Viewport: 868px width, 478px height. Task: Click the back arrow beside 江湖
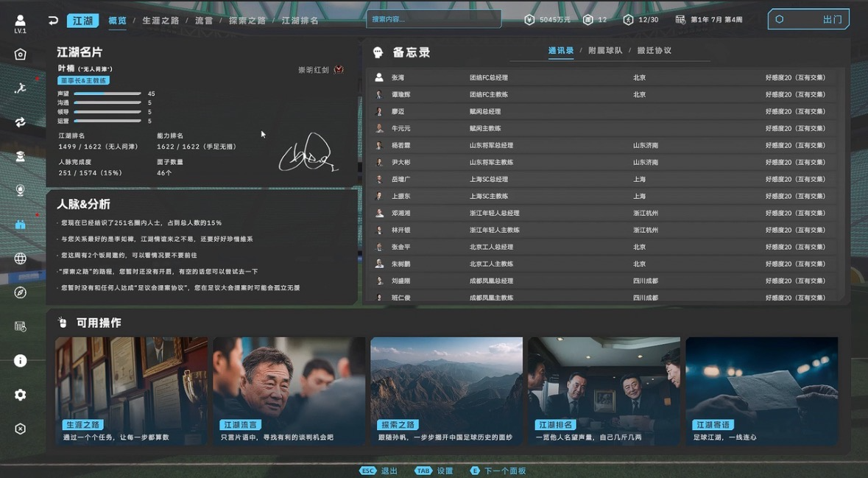click(x=53, y=21)
